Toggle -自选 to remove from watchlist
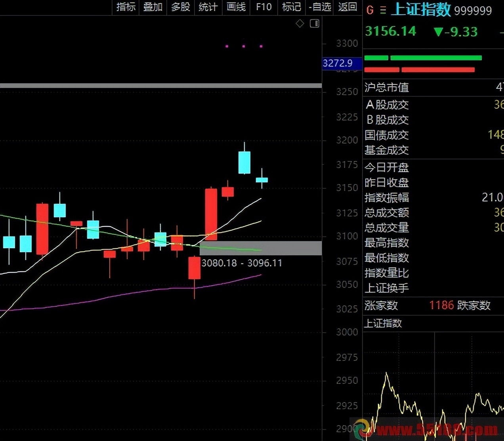This screenshot has width=504, height=441. pyautogui.click(x=319, y=7)
